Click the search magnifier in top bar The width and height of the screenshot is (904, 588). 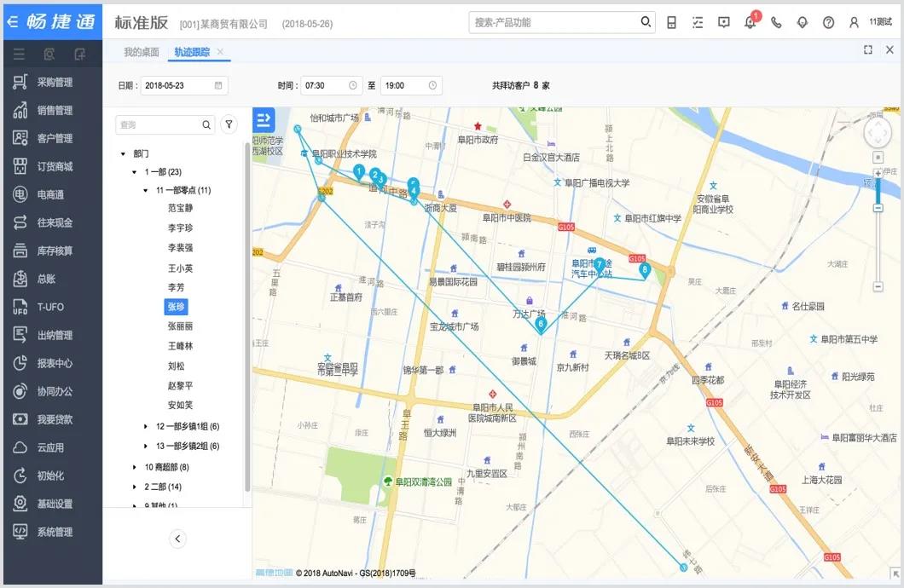tap(646, 22)
